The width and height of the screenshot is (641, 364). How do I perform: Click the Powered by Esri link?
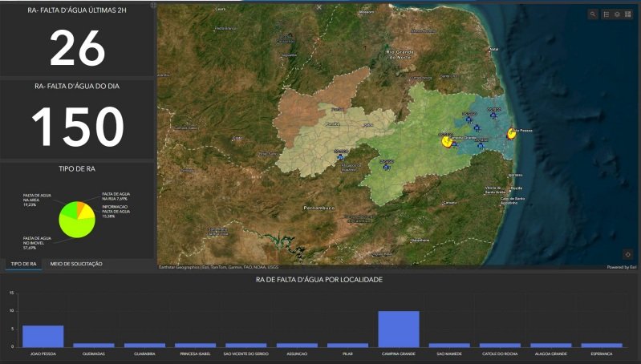click(622, 267)
